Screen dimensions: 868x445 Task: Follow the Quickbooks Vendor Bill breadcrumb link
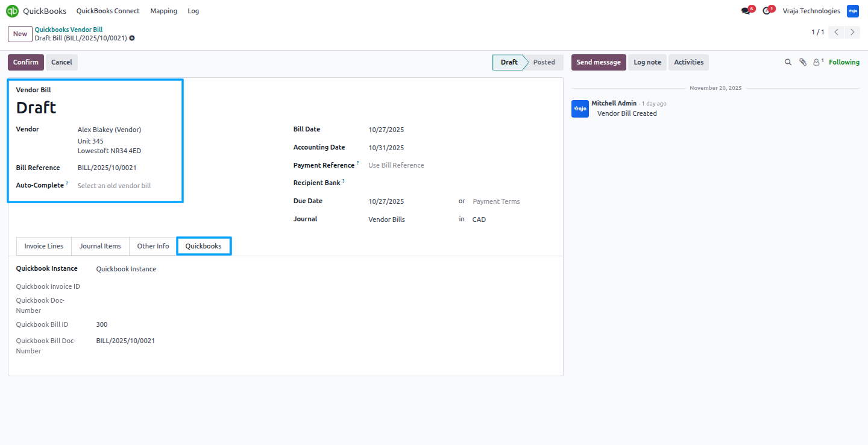69,30
